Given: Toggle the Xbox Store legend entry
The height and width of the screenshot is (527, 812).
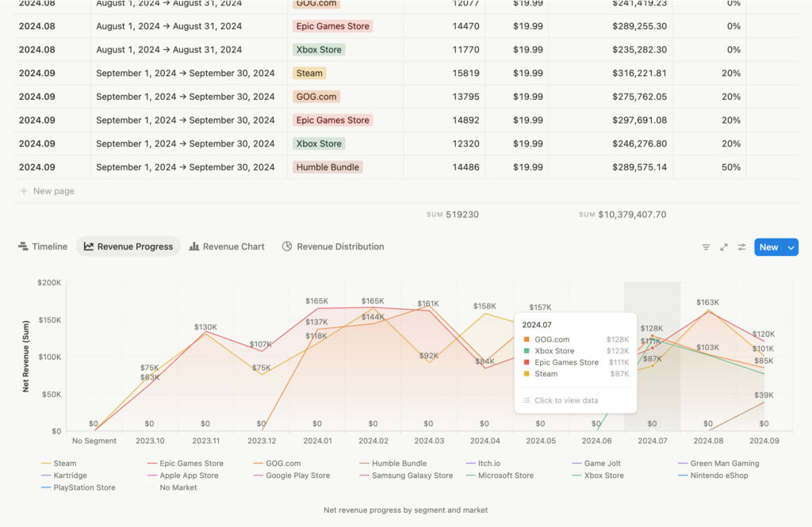Looking at the screenshot, I should (598, 475).
